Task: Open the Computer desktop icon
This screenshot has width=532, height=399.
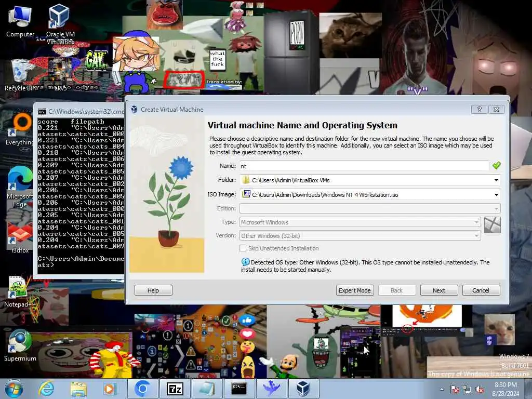Action: click(x=20, y=21)
